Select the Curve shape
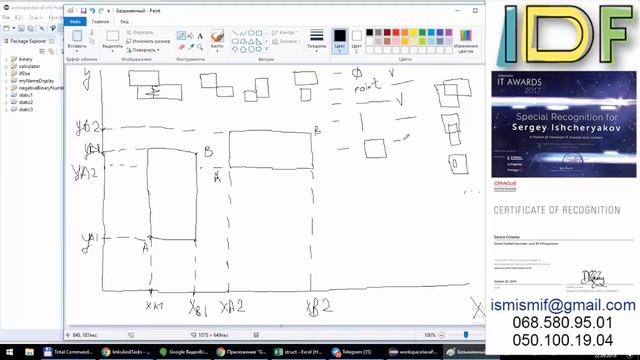The image size is (640, 360). 243,33
